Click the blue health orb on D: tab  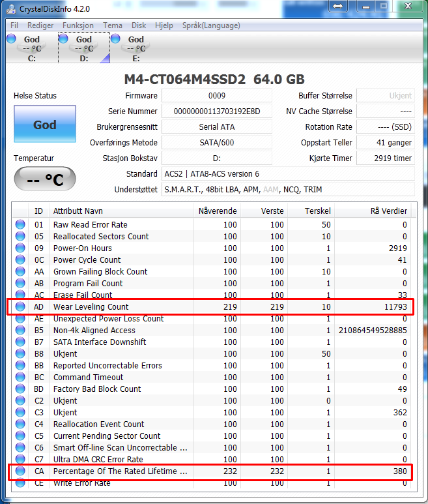(63, 38)
